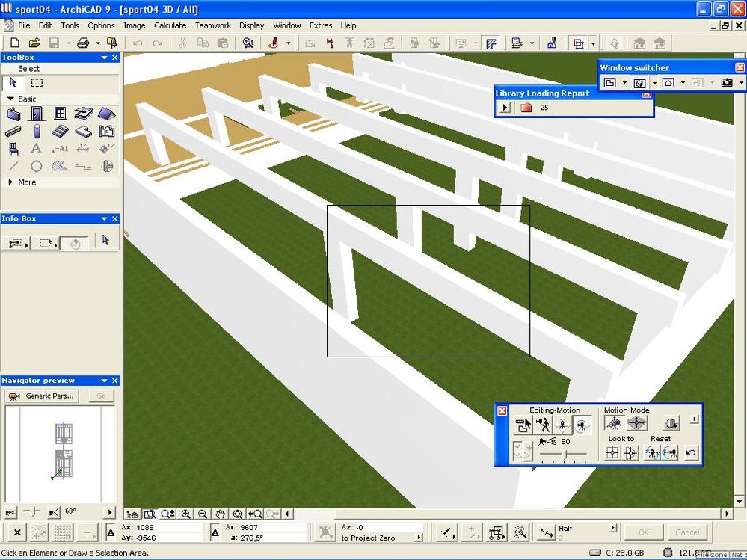Screen dimensions: 747x560
Task: Click the Open file icon
Action: coord(34,43)
